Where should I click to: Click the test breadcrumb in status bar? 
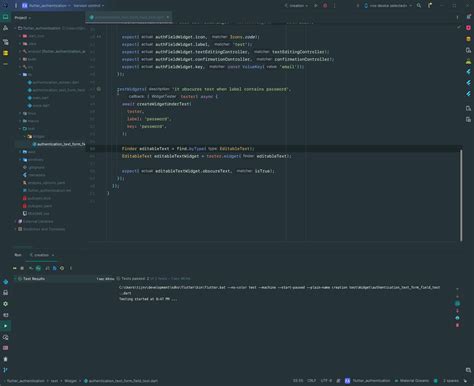coord(54,381)
